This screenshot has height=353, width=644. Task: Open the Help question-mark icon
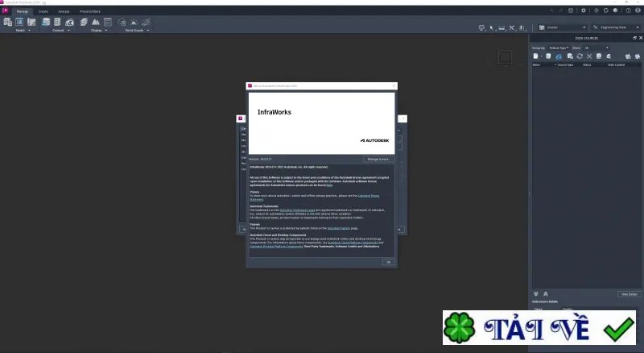click(629, 10)
